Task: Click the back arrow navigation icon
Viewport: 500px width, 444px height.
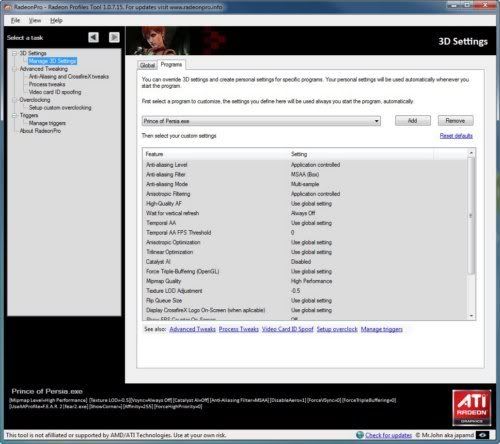Action: pyautogui.click(x=93, y=37)
